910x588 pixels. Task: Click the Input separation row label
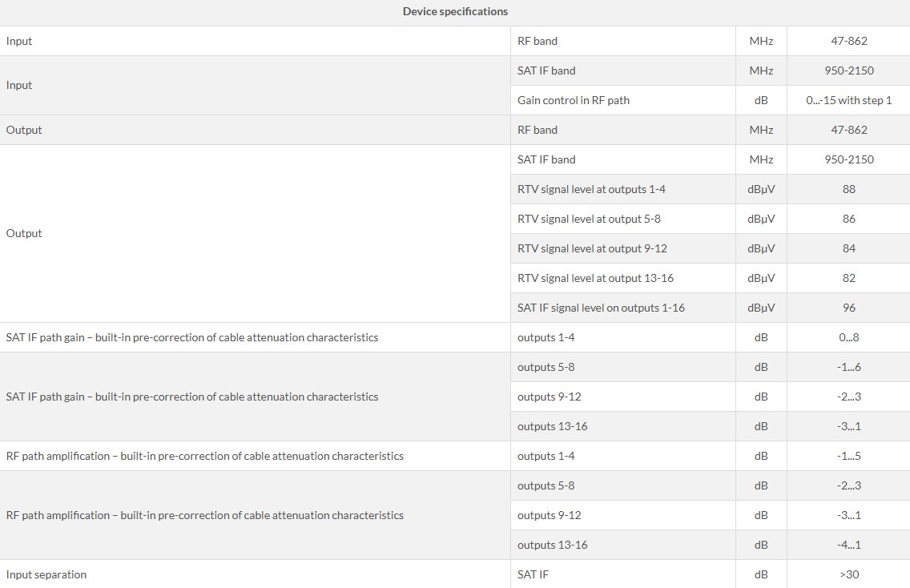46,574
